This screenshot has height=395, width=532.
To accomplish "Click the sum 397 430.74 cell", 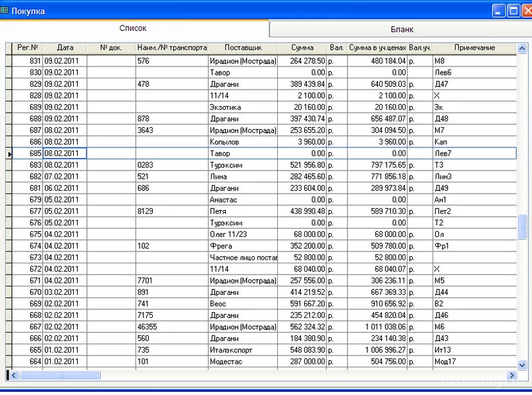I will [302, 118].
